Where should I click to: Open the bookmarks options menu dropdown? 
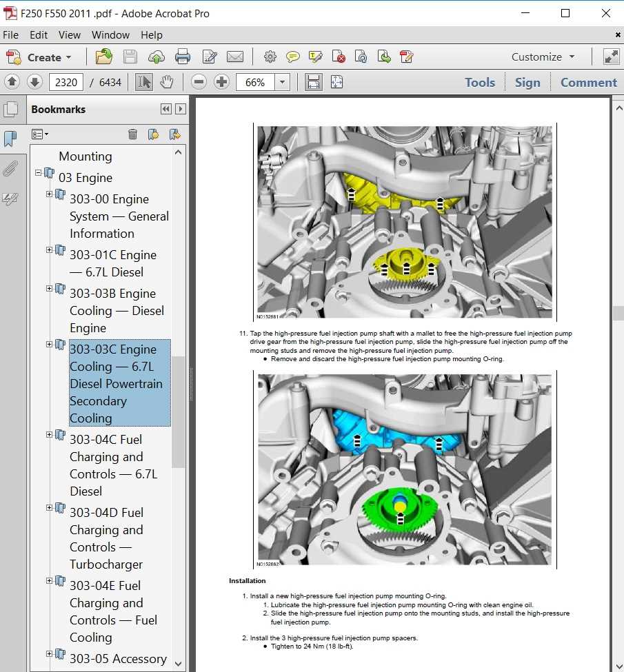pos(40,134)
